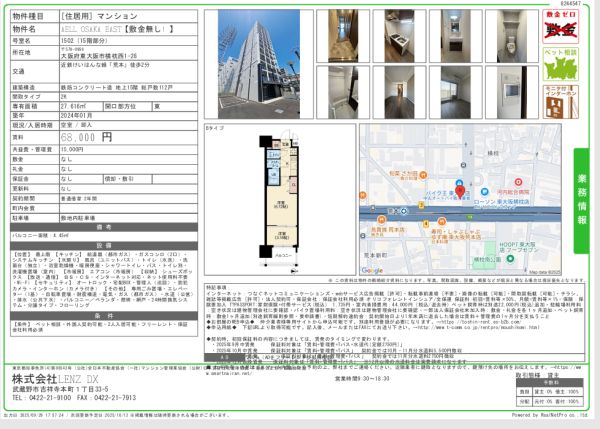Click the 敷金ゼロ badge icon
600x429 pixels.
(x=560, y=26)
